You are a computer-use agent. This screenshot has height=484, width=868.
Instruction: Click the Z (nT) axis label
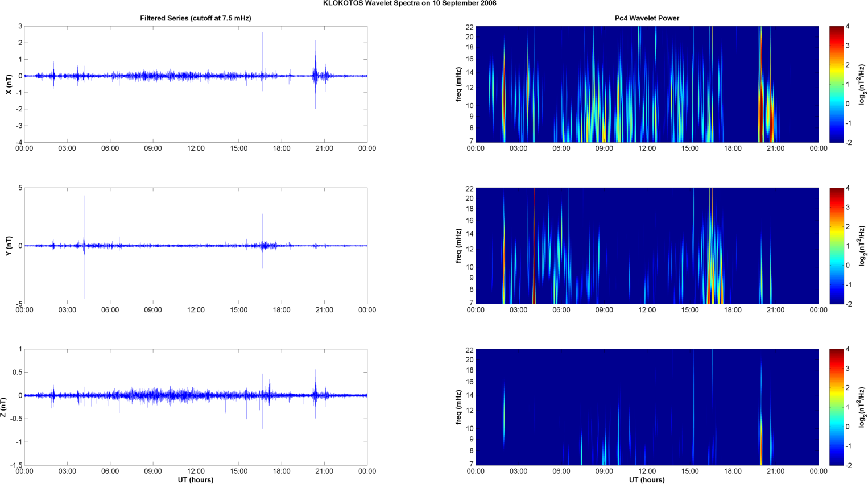point(4,407)
